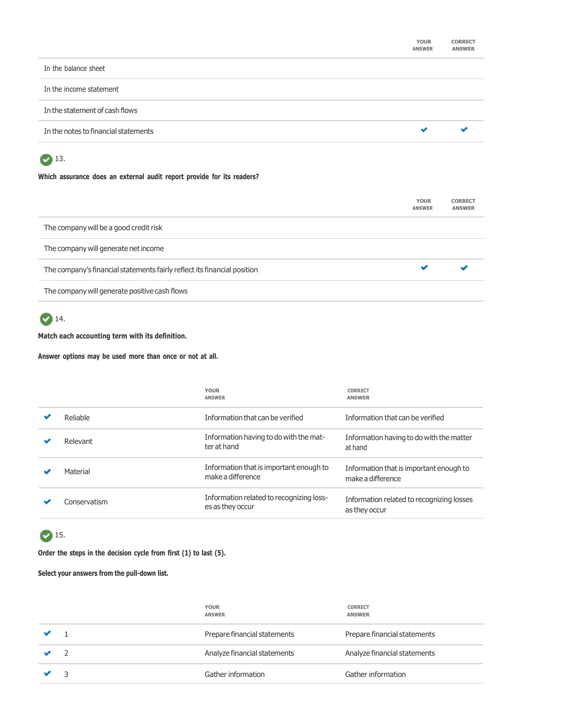Click Your Answer 'Information that can be verified'

point(254,418)
